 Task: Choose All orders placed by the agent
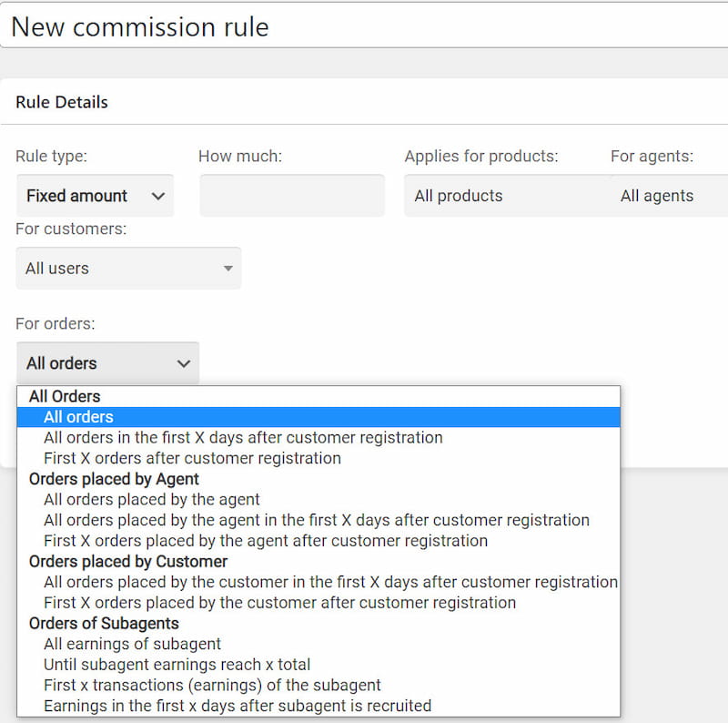[152, 500]
